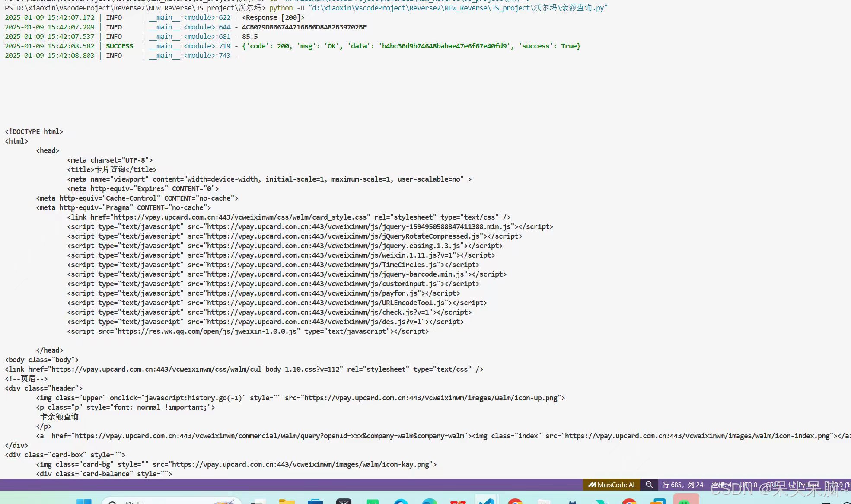Change the CRLF end-of-line selector
Image resolution: width=851 pixels, height=504 pixels.
[x=774, y=485]
